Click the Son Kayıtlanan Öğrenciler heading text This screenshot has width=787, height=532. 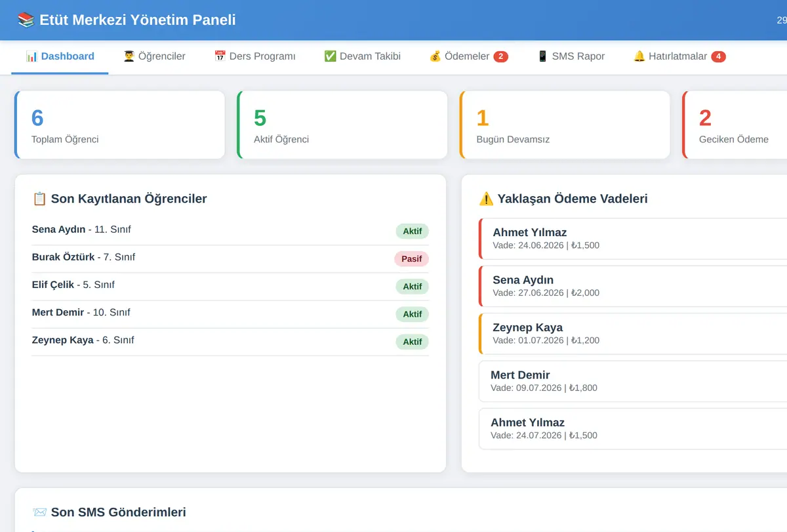pyautogui.click(x=129, y=199)
